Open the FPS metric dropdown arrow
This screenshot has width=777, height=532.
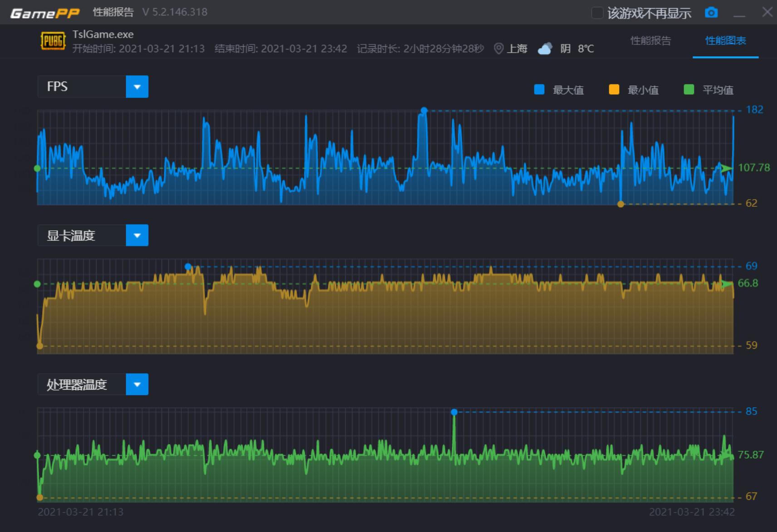[137, 87]
